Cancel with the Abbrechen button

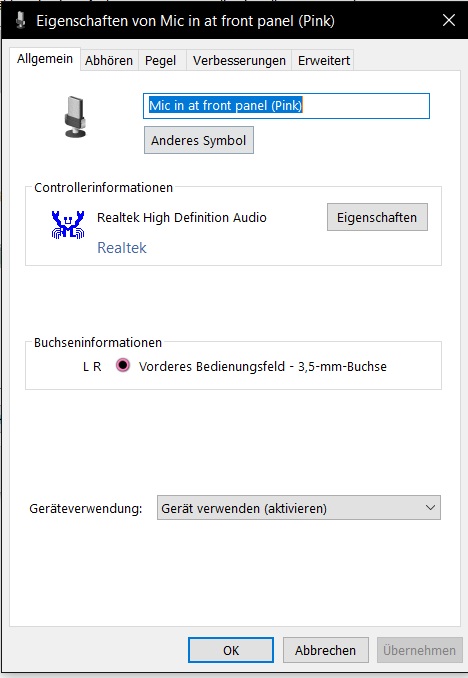(325, 650)
